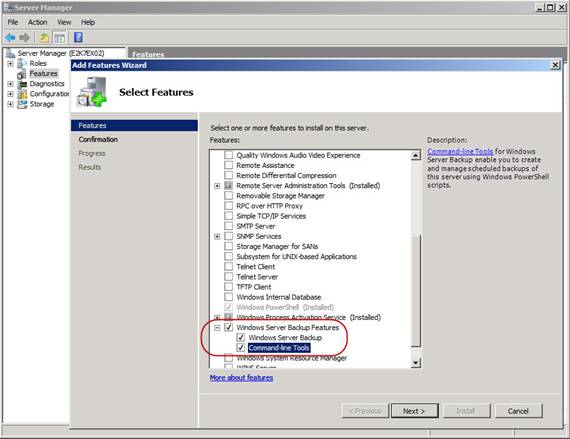Check the TFTP Client feature
This screenshot has height=439, width=570.
[228, 287]
